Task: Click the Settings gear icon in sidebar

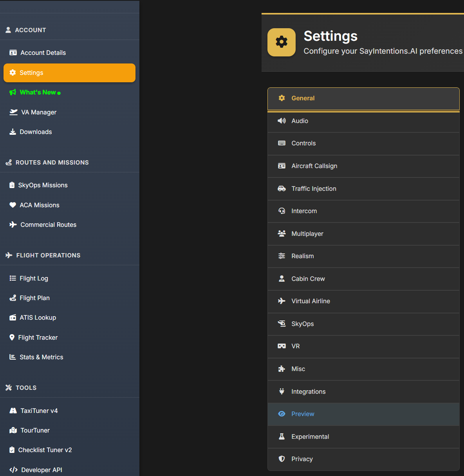Action: (x=13, y=72)
